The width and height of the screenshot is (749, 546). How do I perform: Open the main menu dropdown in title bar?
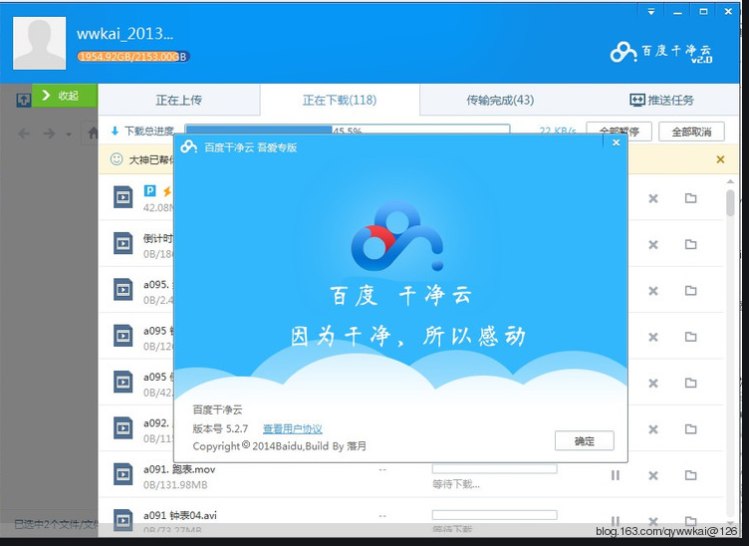pyautogui.click(x=651, y=12)
